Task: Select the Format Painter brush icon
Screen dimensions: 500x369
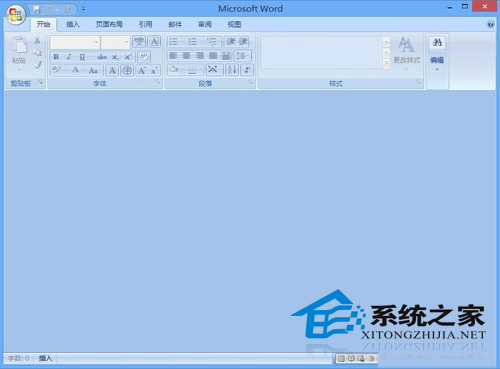Action: click(38, 64)
